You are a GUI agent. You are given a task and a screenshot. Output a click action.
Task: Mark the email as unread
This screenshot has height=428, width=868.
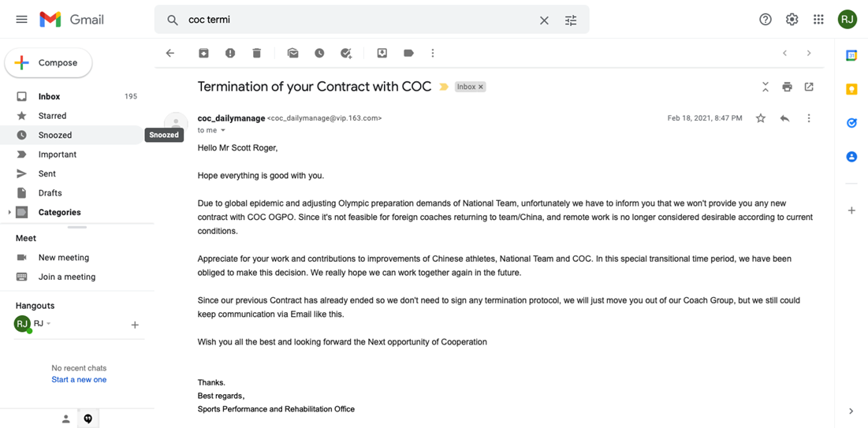[x=292, y=54]
